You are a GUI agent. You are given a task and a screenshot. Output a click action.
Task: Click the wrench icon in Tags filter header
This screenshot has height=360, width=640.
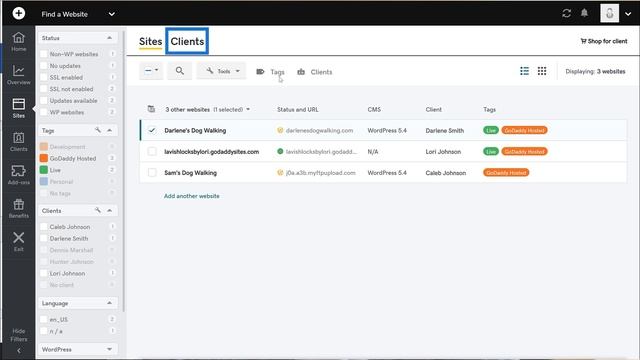click(x=98, y=130)
